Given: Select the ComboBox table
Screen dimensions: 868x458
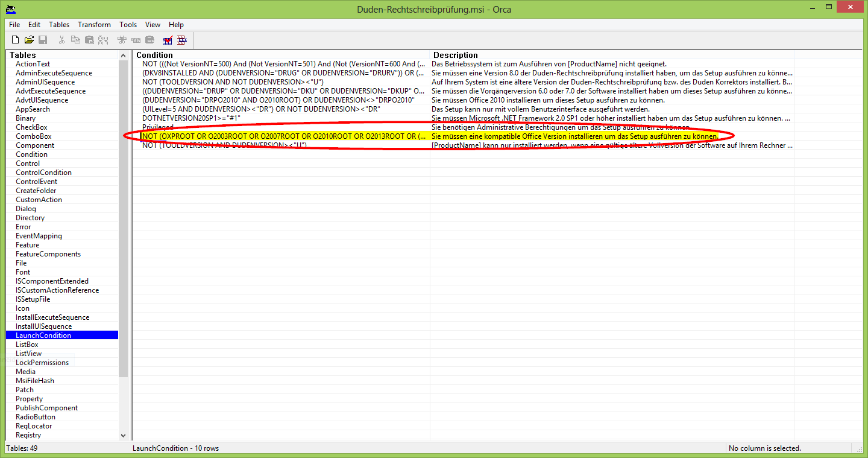Looking at the screenshot, I should click(34, 136).
